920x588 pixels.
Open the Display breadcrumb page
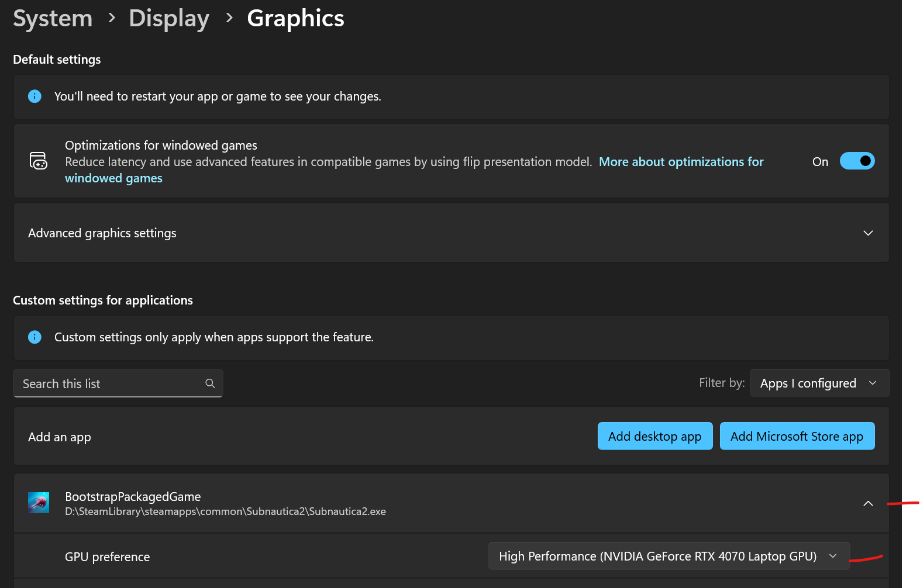[x=169, y=19]
